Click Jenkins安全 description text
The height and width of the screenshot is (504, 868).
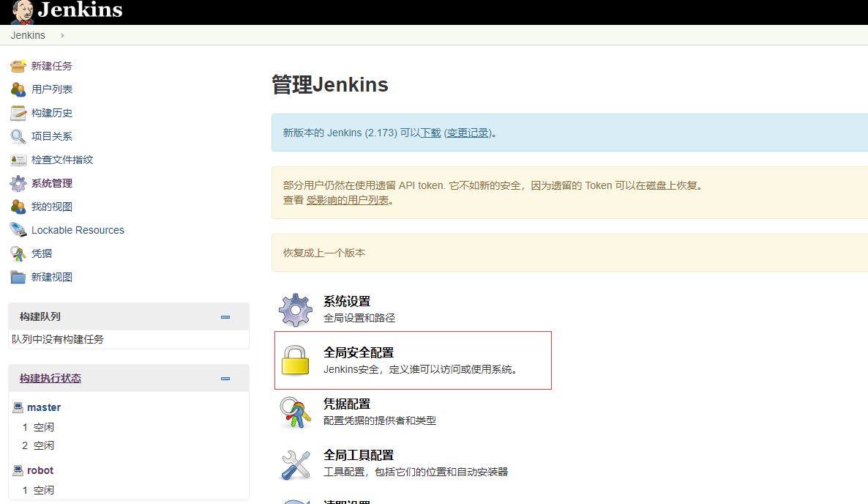pyautogui.click(x=420, y=369)
